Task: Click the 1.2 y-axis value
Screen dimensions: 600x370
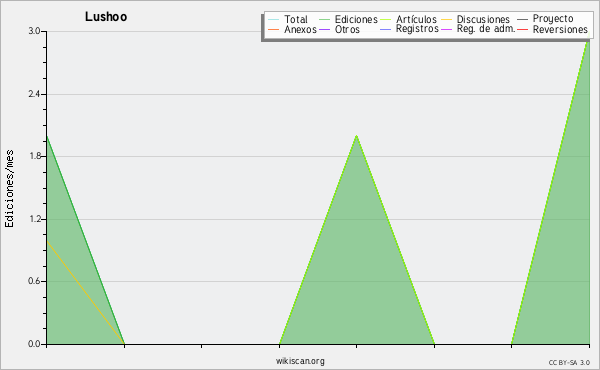Action: [x=34, y=219]
